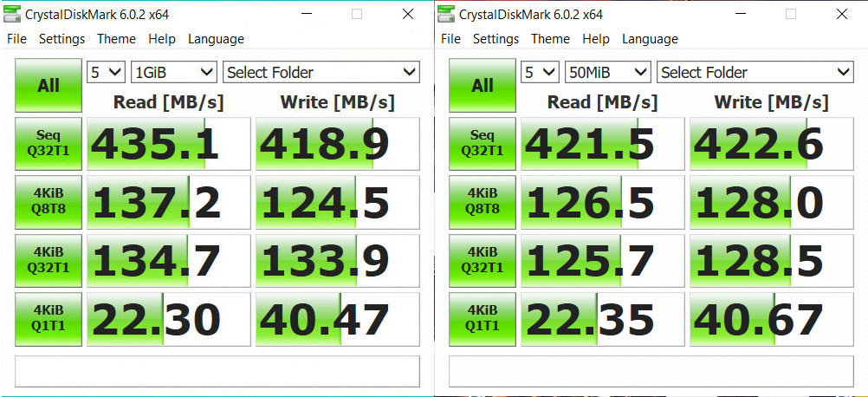Click Write [MB/s] header in right window

click(772, 102)
